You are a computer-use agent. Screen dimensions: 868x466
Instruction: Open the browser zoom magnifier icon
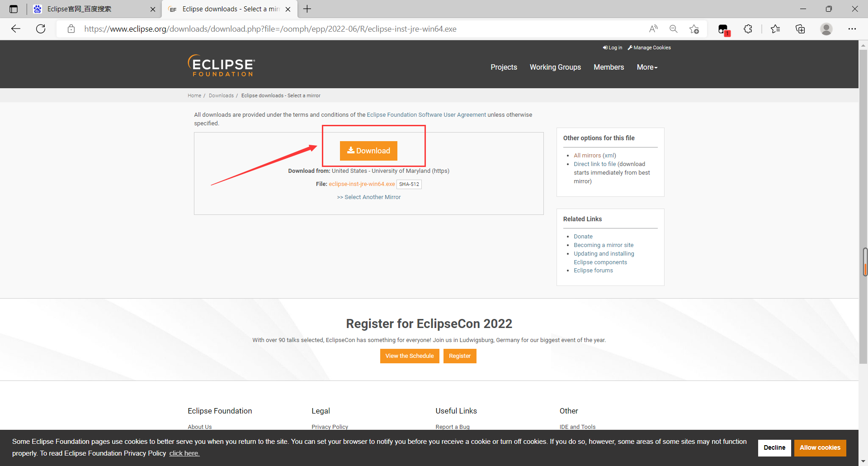[x=674, y=29]
